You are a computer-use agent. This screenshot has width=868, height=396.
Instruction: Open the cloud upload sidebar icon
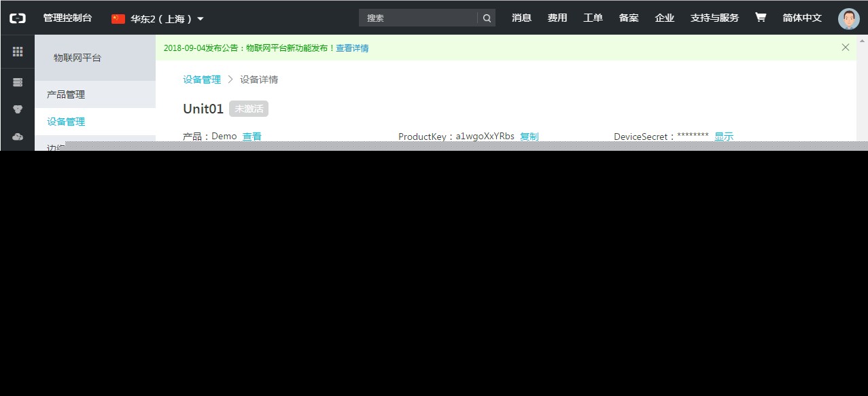coord(18,137)
